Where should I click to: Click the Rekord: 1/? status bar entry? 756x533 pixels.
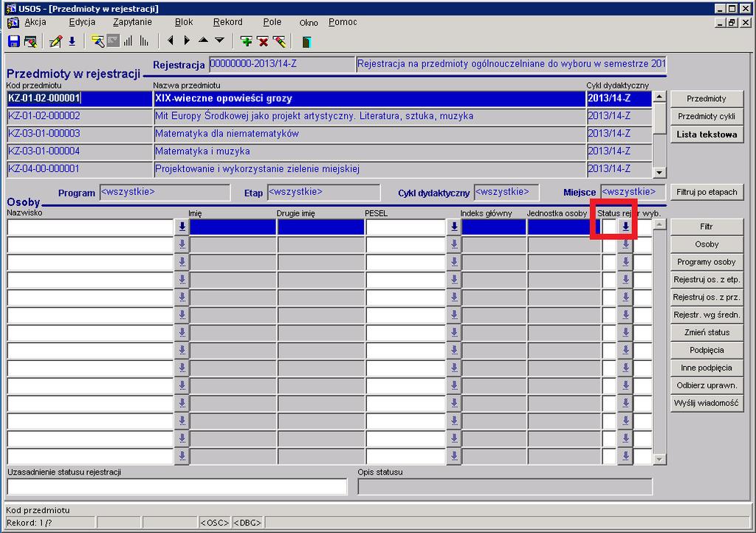click(x=50, y=523)
